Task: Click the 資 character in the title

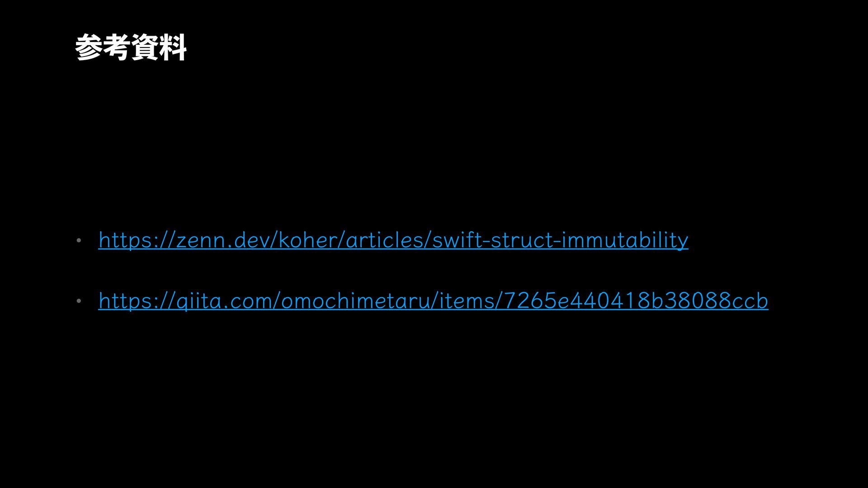Action: coord(145,47)
